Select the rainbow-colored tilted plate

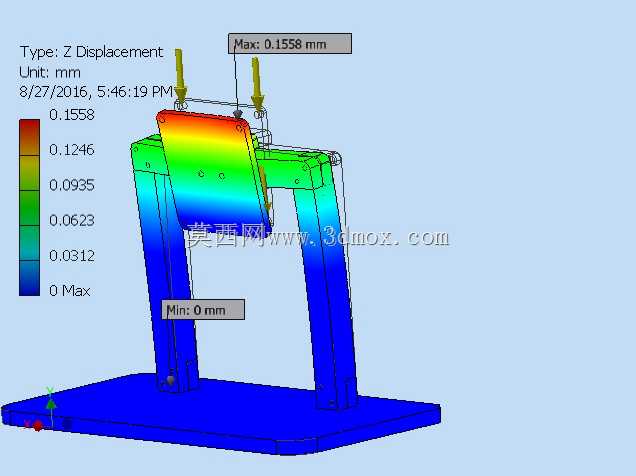(x=213, y=172)
